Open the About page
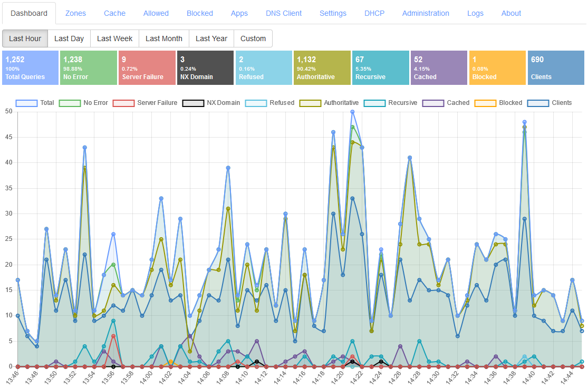The image size is (588, 388). tap(511, 13)
